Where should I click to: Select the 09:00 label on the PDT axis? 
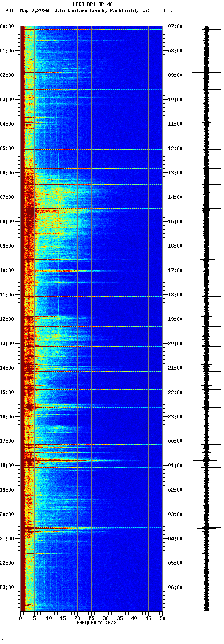click(7, 246)
